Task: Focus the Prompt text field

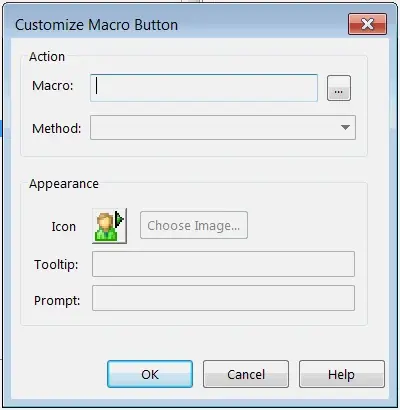Action: (223, 298)
